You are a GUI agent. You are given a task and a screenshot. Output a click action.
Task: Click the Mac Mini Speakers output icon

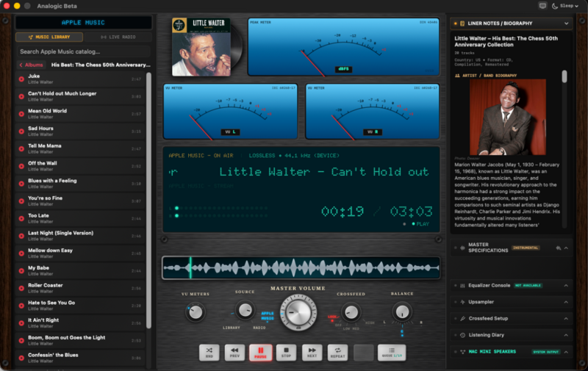(x=462, y=352)
